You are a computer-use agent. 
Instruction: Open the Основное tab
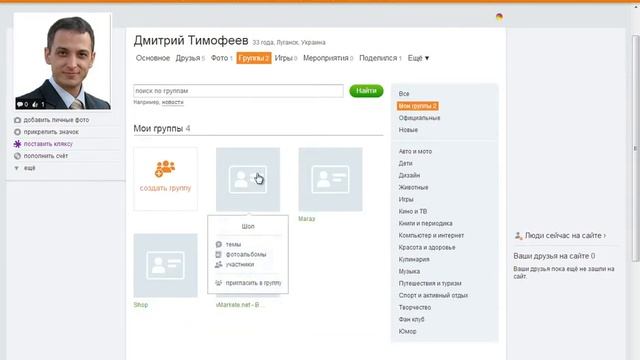tap(153, 58)
